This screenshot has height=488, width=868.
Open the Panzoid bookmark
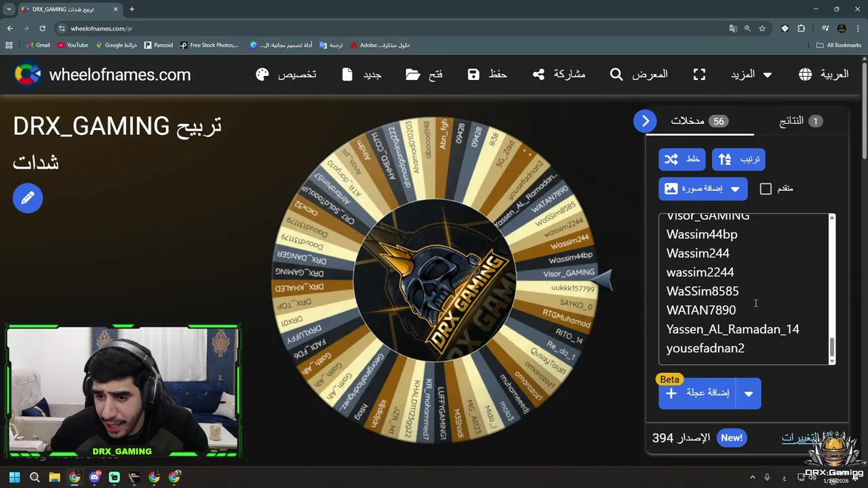coord(159,45)
